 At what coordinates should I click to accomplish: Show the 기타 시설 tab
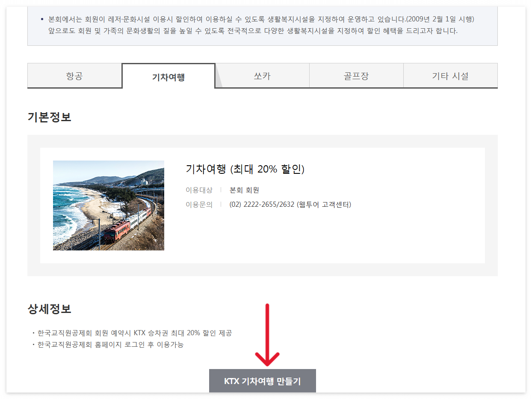pos(450,76)
